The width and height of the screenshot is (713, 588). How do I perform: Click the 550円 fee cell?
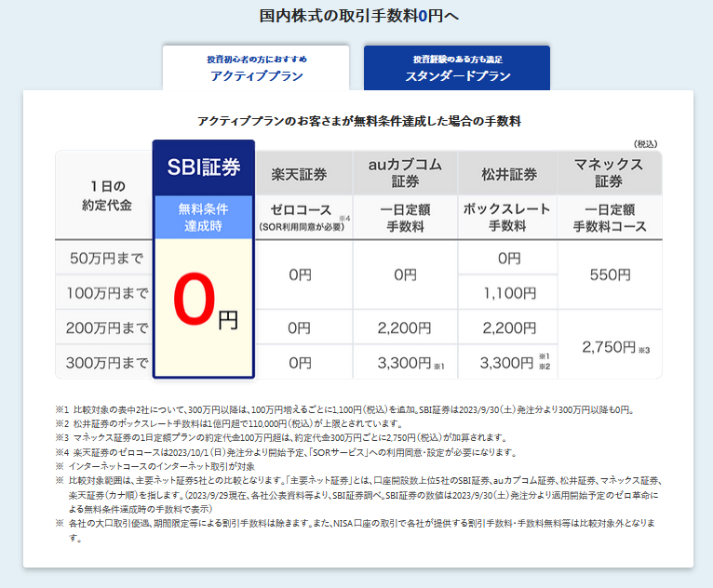coord(610,275)
